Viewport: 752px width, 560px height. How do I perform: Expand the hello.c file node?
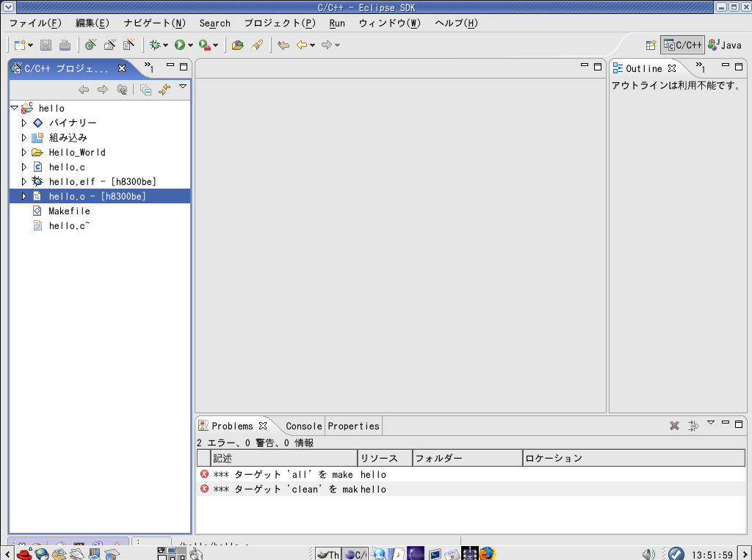click(24, 167)
